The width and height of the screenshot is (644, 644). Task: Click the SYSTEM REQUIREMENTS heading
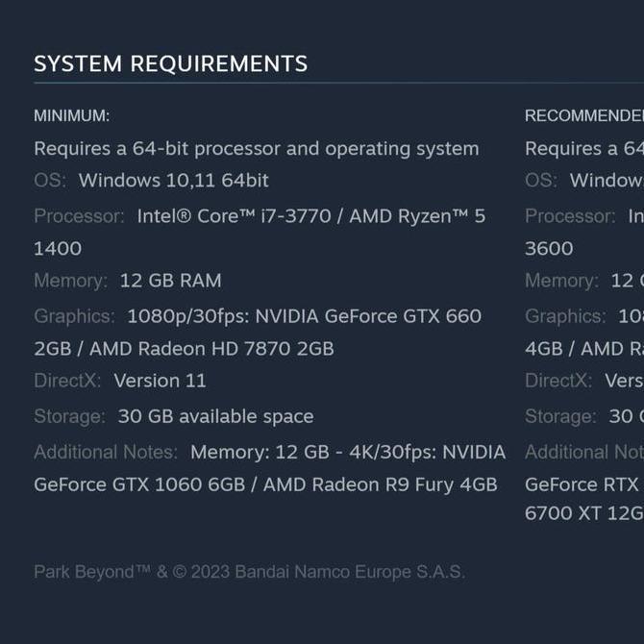[170, 63]
